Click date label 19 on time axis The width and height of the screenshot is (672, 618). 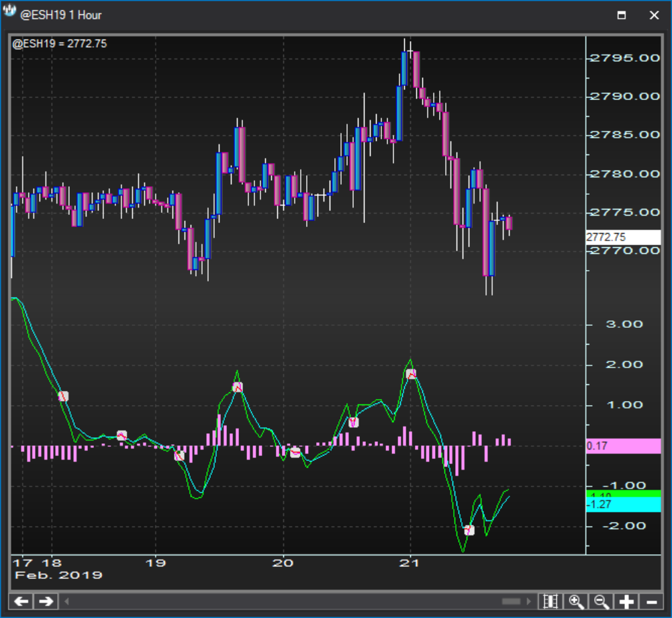[x=156, y=563]
